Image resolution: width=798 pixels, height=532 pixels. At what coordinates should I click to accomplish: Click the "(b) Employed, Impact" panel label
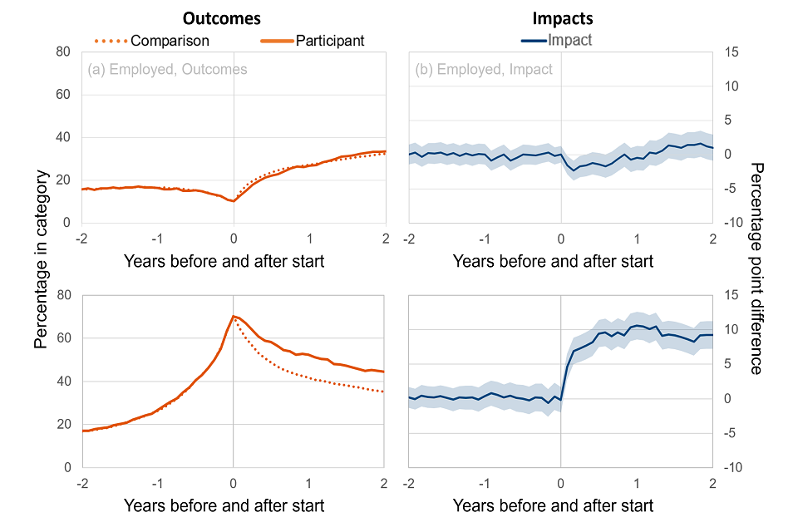coord(484,69)
